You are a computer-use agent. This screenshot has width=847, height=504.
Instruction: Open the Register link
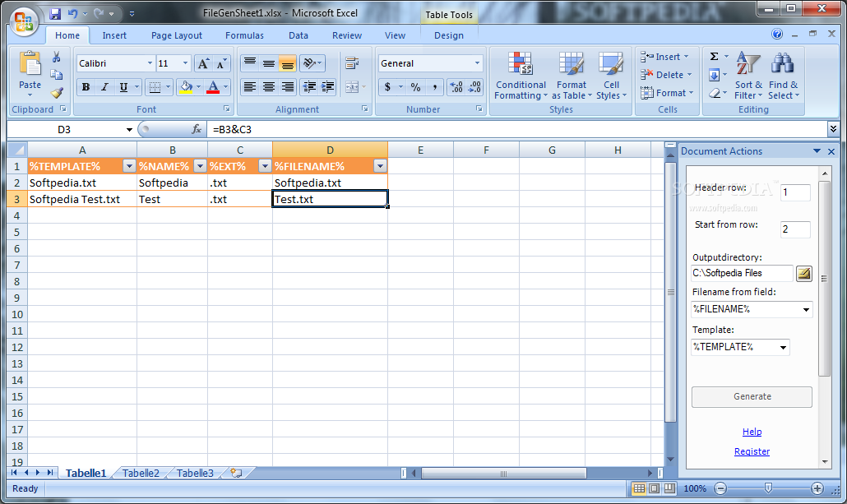tap(752, 451)
